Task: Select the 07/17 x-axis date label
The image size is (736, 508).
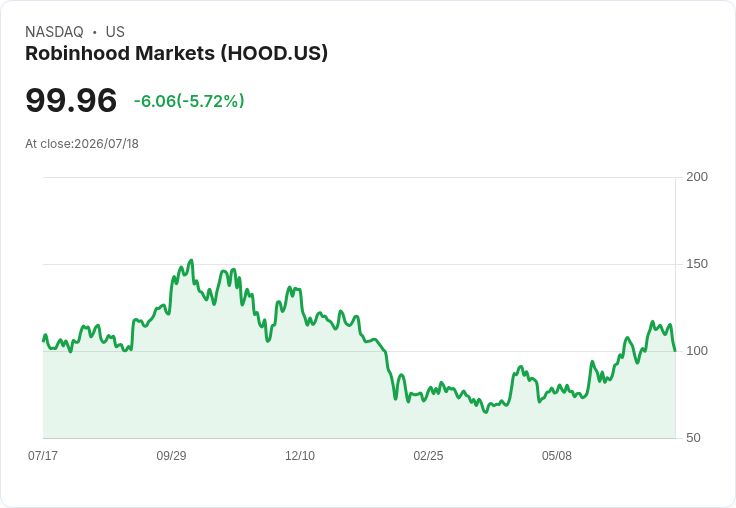Action: click(x=43, y=455)
